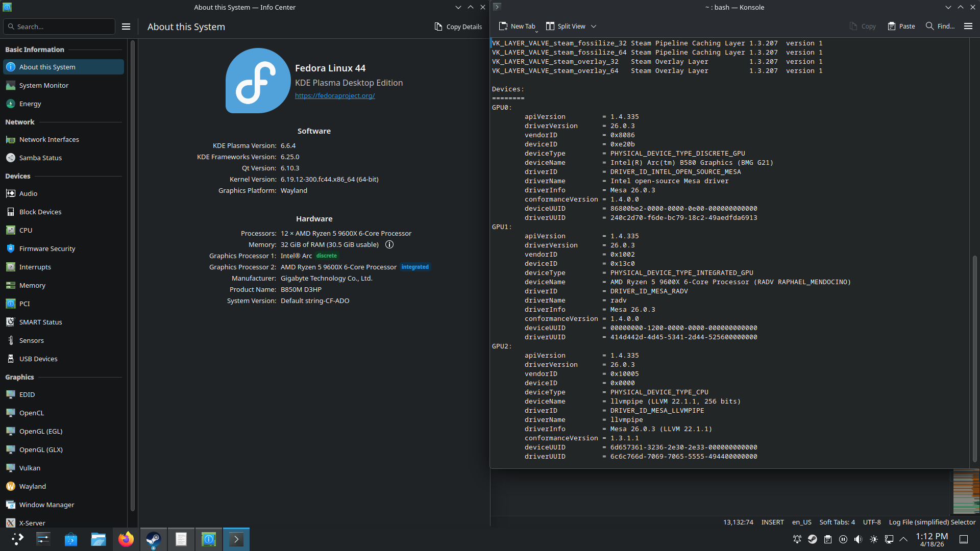Open Firmware Security in sidebar

(x=47, y=248)
